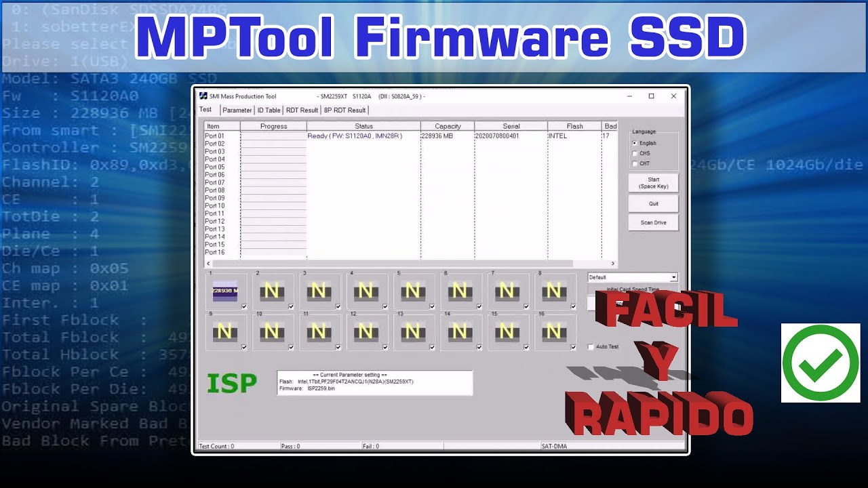Uncheck the port 9 slot checkbox

(244, 347)
